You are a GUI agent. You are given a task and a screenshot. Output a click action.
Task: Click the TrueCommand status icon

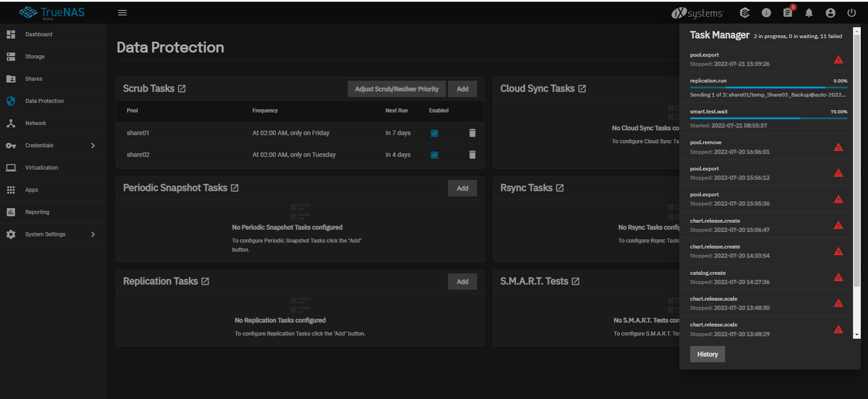(x=745, y=13)
